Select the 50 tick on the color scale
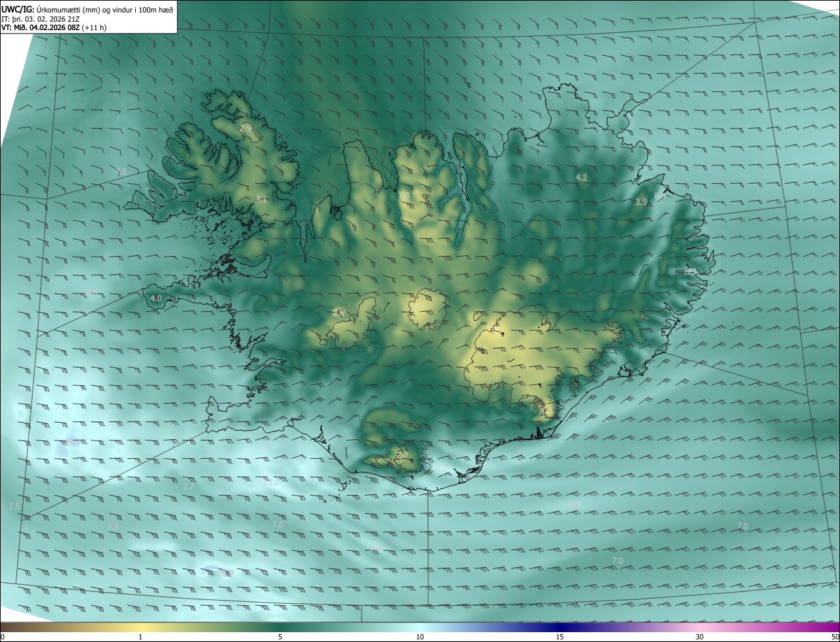 pyautogui.click(x=835, y=637)
